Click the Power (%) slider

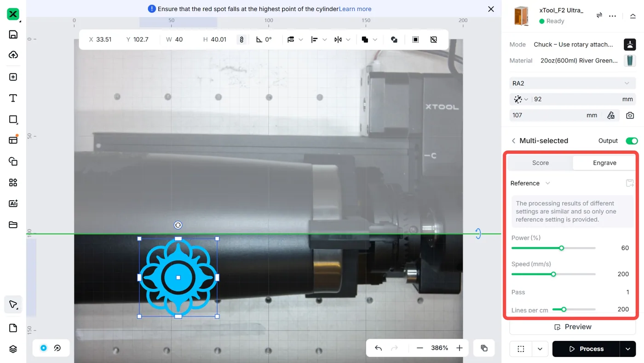[x=553, y=248]
